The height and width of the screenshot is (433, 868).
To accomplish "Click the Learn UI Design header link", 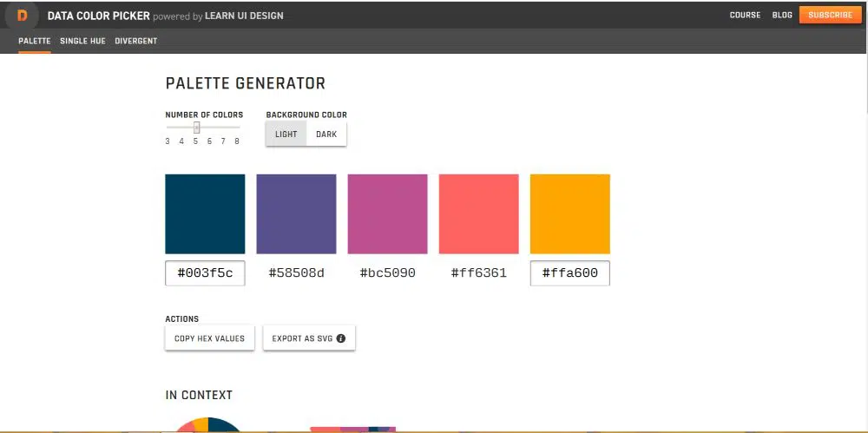I will (x=244, y=16).
